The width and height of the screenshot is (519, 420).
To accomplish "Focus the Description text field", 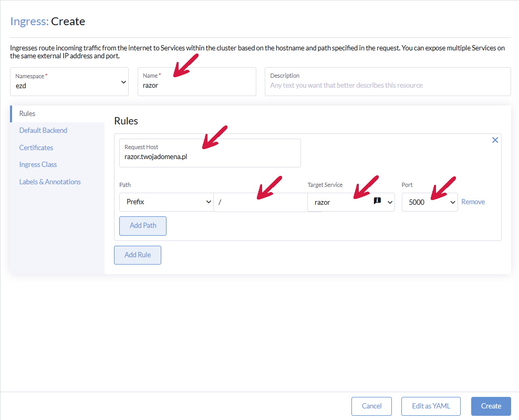I will point(387,85).
